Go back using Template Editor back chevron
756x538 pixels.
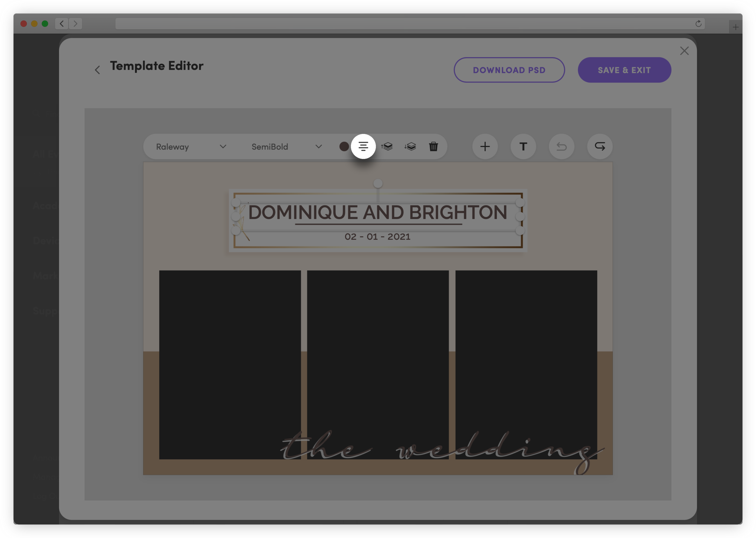(97, 70)
